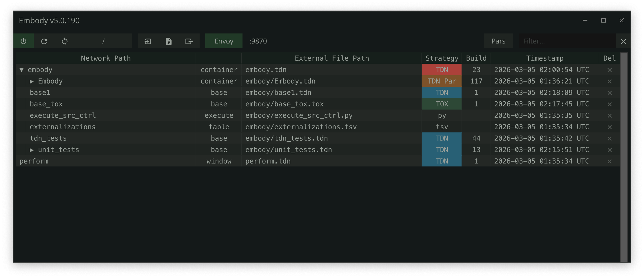This screenshot has height=278, width=644.
Task: Click the sync update icon
Action: (x=65, y=41)
